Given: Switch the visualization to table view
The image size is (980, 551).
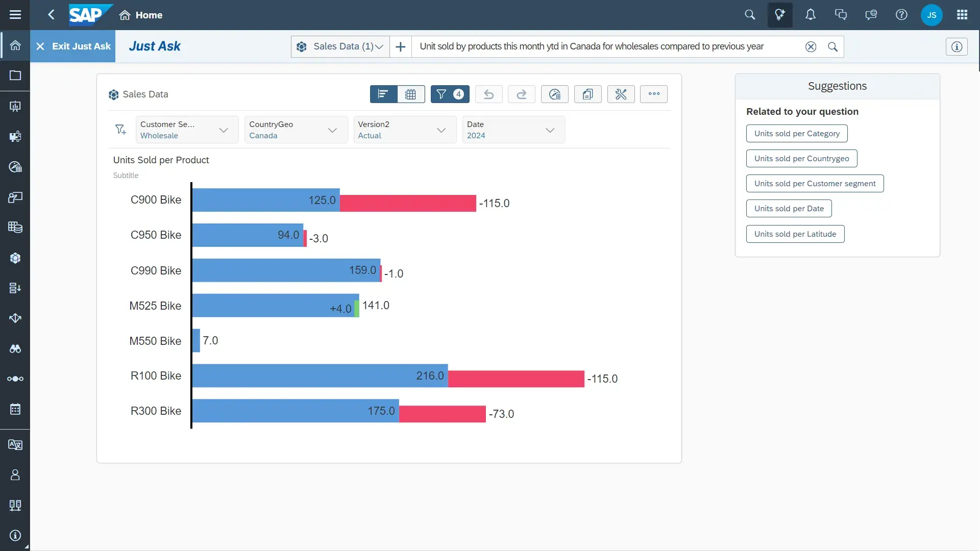Looking at the screenshot, I should pos(410,94).
